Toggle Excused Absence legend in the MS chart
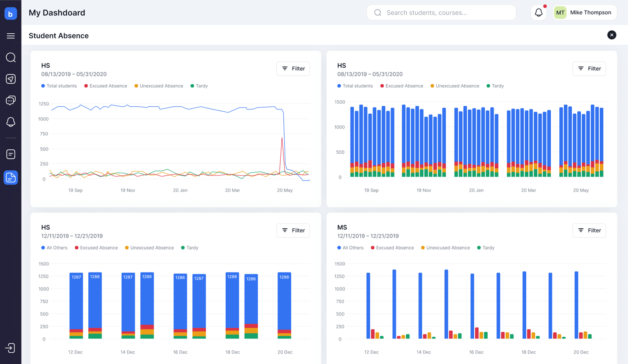The height and width of the screenshot is (364, 628). [392, 248]
